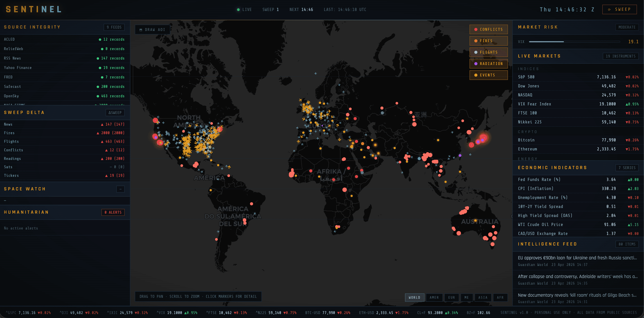This screenshot has height=318, width=644.
Task: Open EU approves €90bn loan news item
Action: pyautogui.click(x=578, y=261)
